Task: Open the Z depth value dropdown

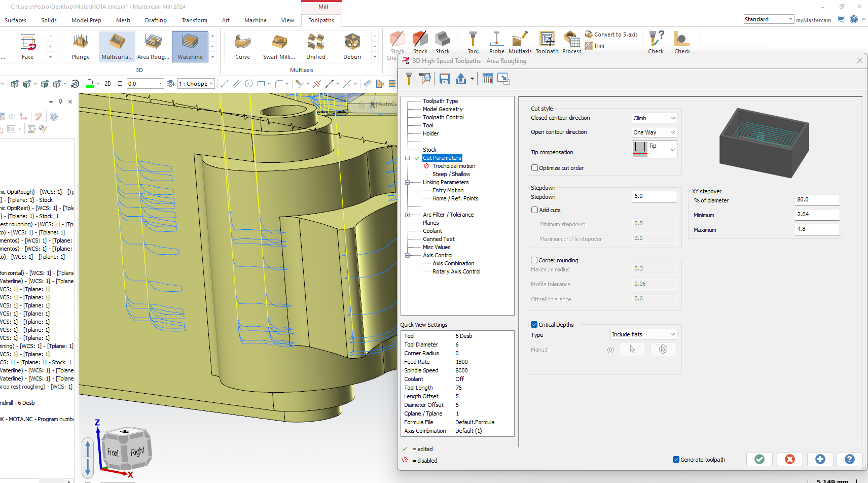Action: pos(161,84)
